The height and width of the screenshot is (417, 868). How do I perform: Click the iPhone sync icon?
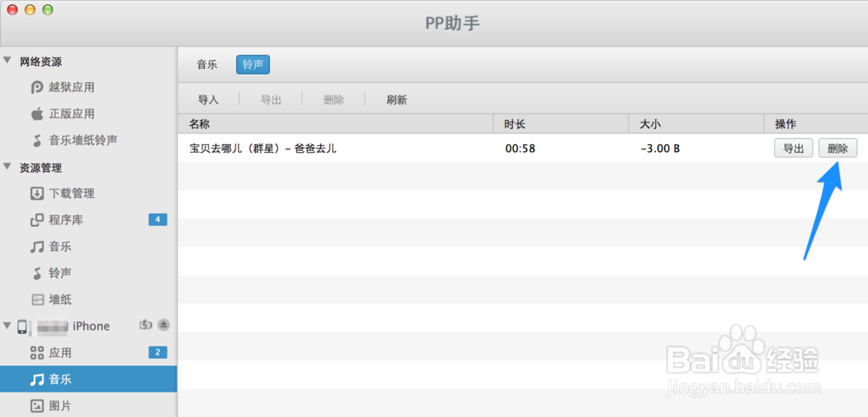pos(147,325)
